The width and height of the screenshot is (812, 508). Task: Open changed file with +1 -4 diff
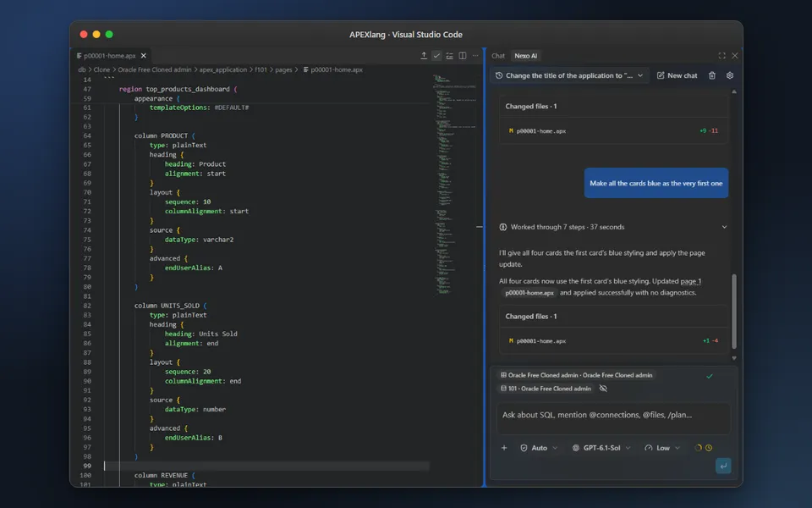click(613, 341)
